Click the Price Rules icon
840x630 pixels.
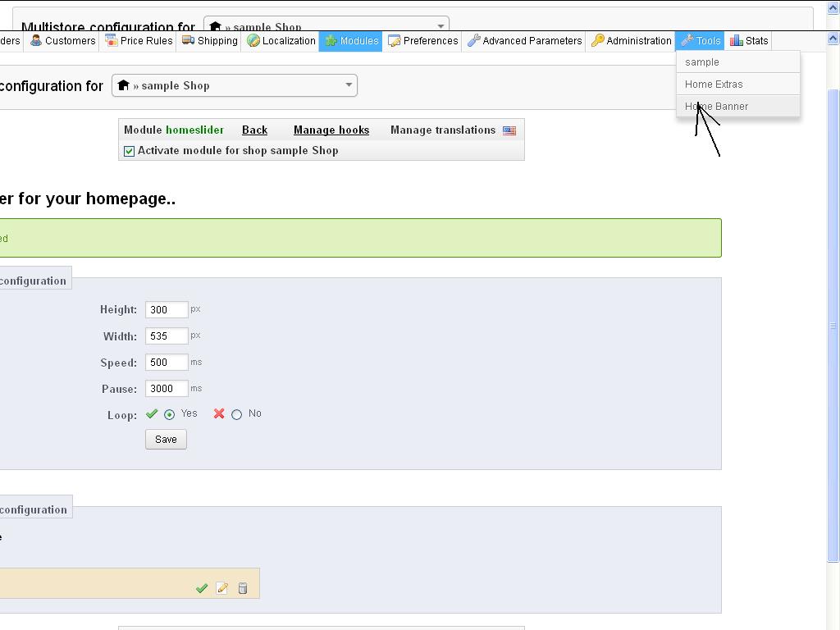[x=111, y=40]
